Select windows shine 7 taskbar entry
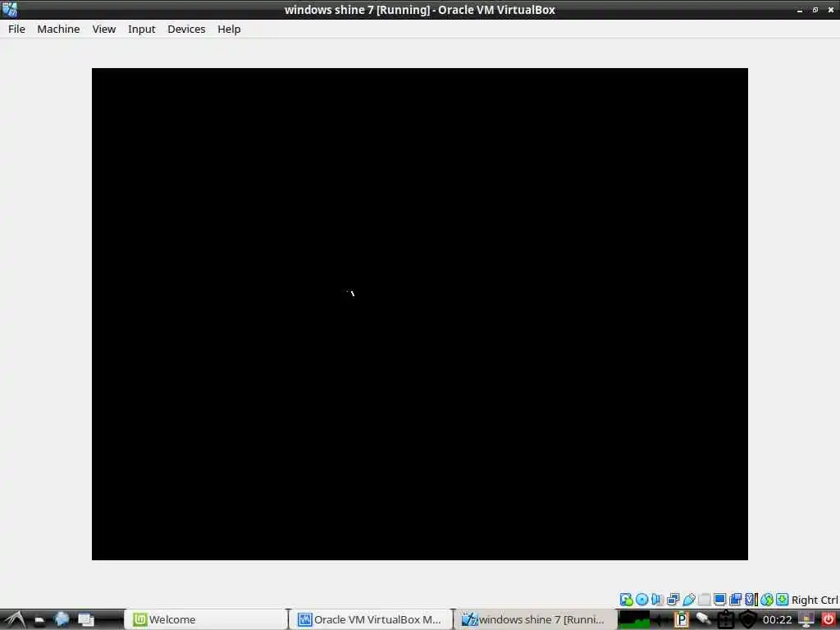Screen dimensions: 840x630 (535, 620)
